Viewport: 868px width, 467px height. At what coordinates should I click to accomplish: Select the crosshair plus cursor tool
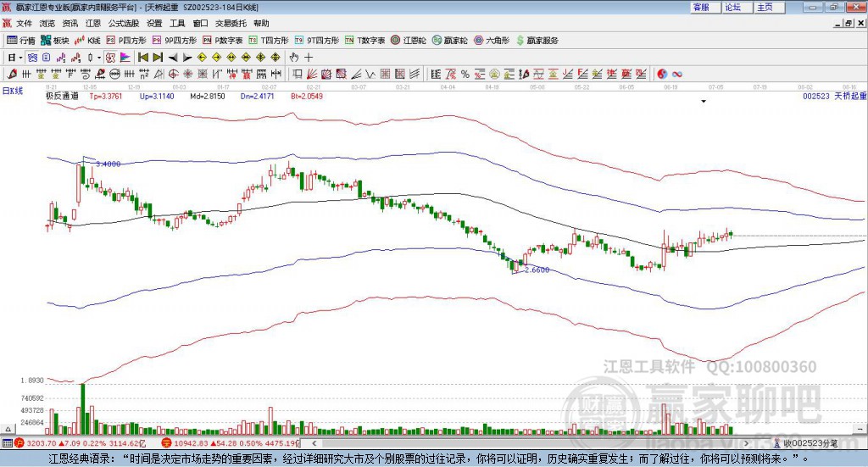coord(309,58)
